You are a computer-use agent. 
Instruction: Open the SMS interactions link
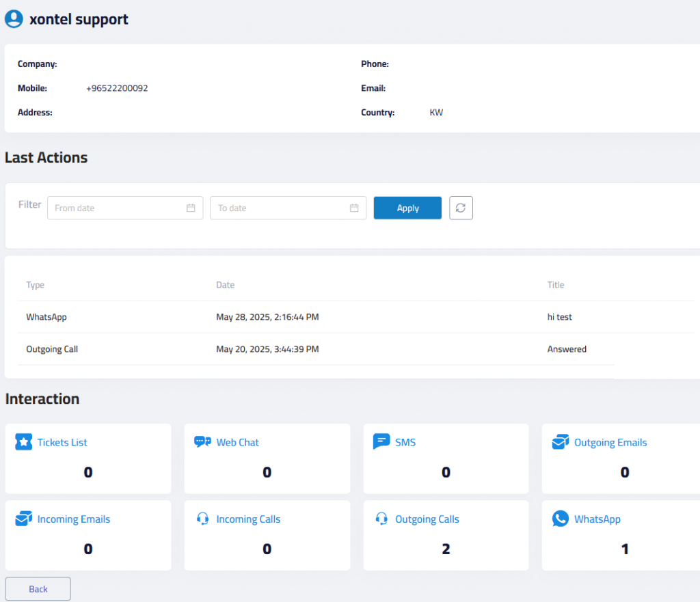(x=405, y=442)
